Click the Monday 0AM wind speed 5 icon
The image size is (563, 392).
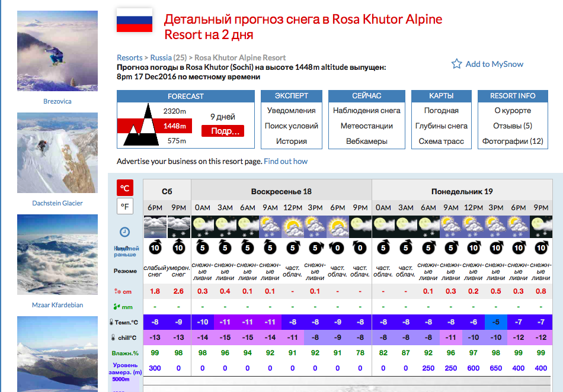(383, 248)
